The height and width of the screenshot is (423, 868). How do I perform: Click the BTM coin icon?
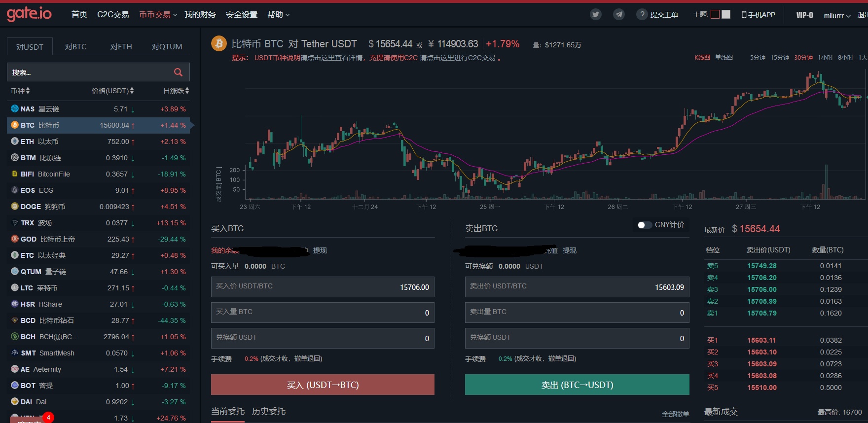pyautogui.click(x=15, y=158)
